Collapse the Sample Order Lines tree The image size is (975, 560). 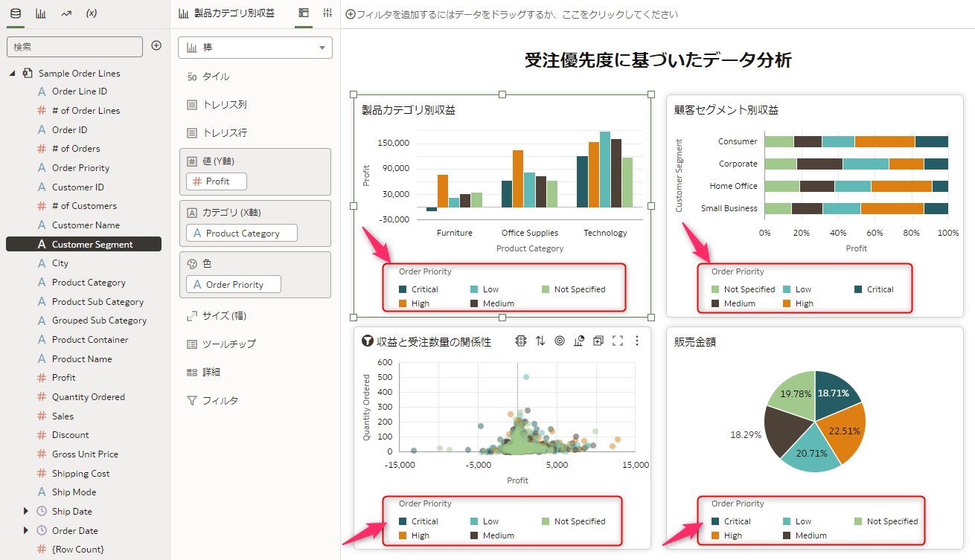pos(13,73)
